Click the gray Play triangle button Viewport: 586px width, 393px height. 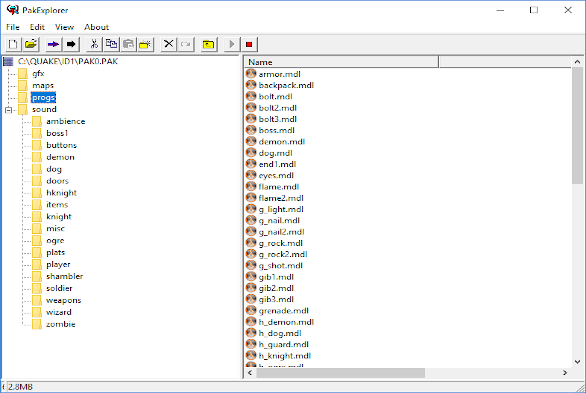231,44
